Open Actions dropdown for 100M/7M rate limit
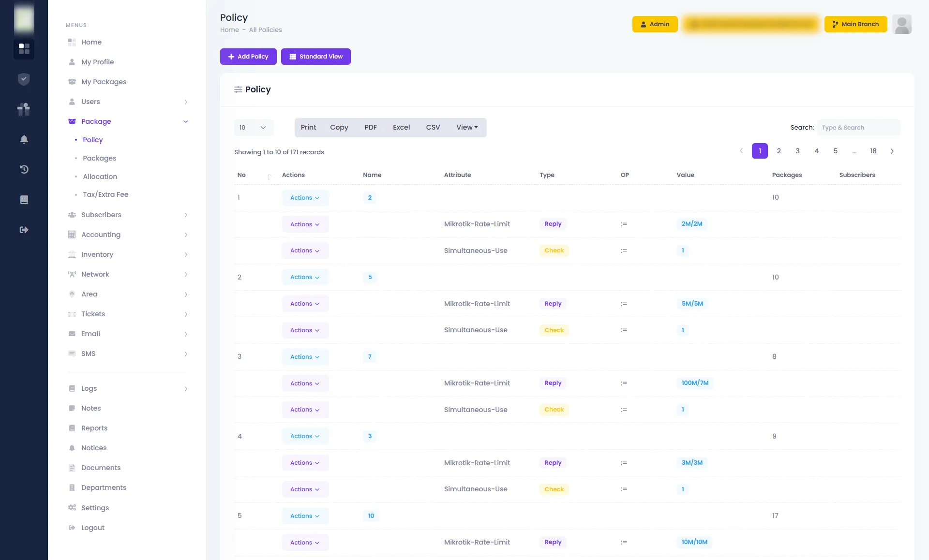Image resolution: width=929 pixels, height=560 pixels. (x=305, y=383)
